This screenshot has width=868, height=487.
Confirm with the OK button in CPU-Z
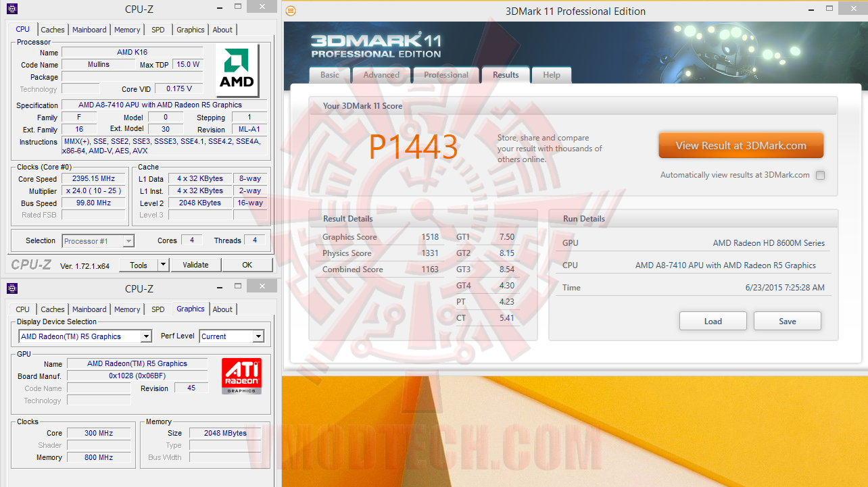[247, 265]
